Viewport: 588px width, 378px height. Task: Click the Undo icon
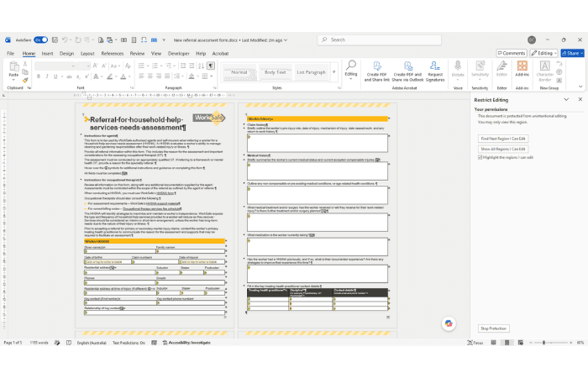(x=65, y=39)
